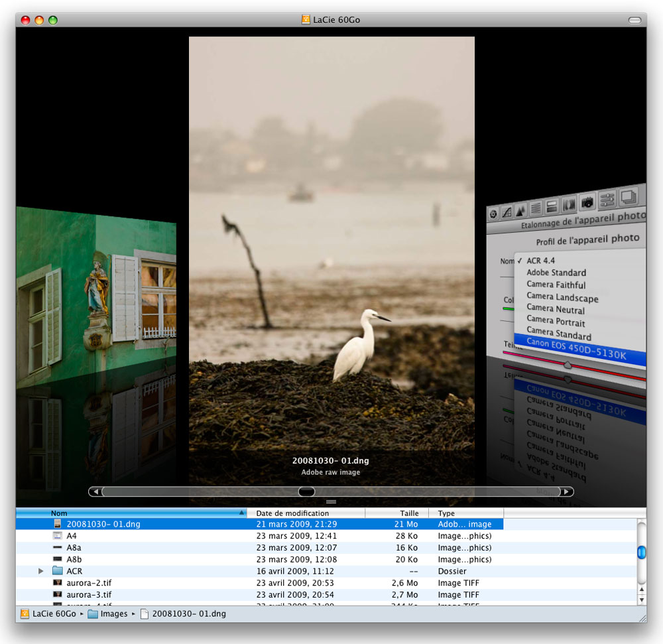Click the file list scroll down arrow
Image resolution: width=663 pixels, height=644 pixels.
[641, 599]
